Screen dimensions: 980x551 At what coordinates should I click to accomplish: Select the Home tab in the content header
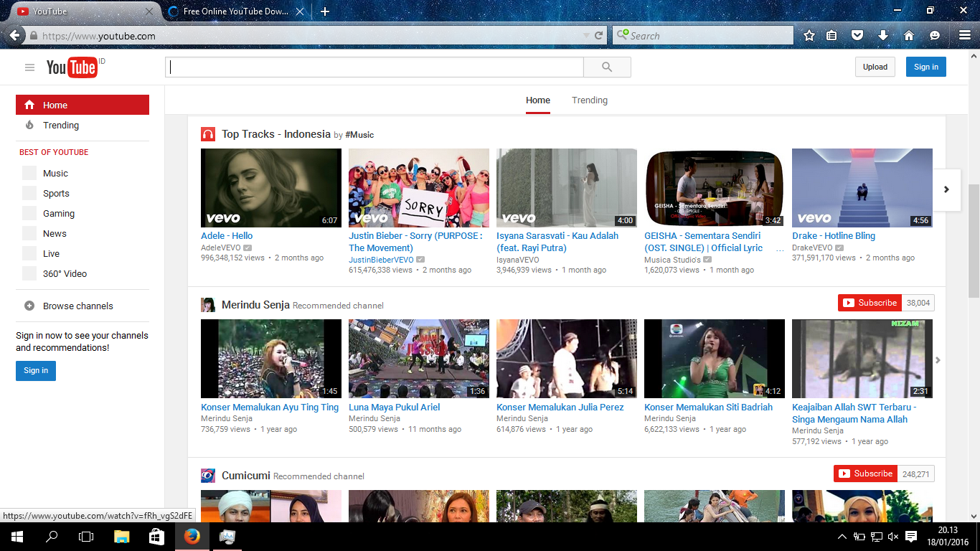538,100
